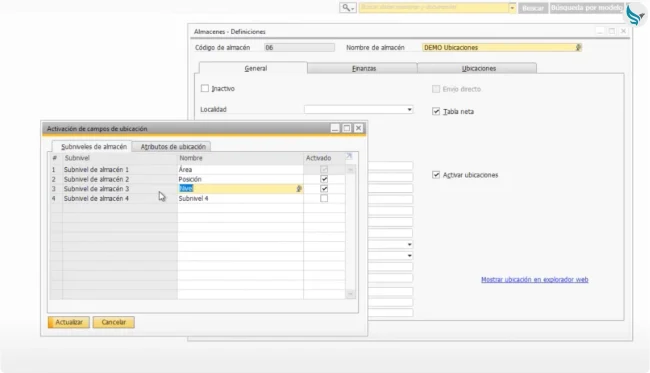Minimize the Activación de campos de ubicación window
This screenshot has width=650, height=373.
click(335, 128)
